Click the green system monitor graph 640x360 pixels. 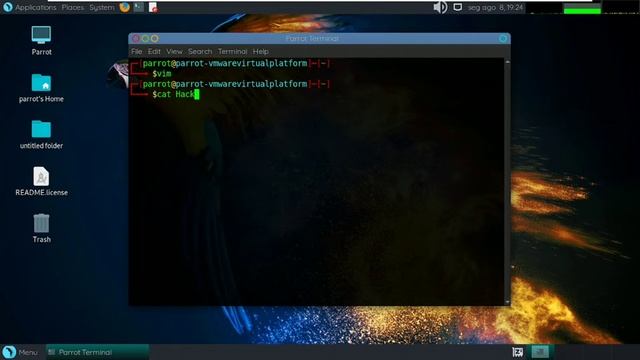click(582, 9)
